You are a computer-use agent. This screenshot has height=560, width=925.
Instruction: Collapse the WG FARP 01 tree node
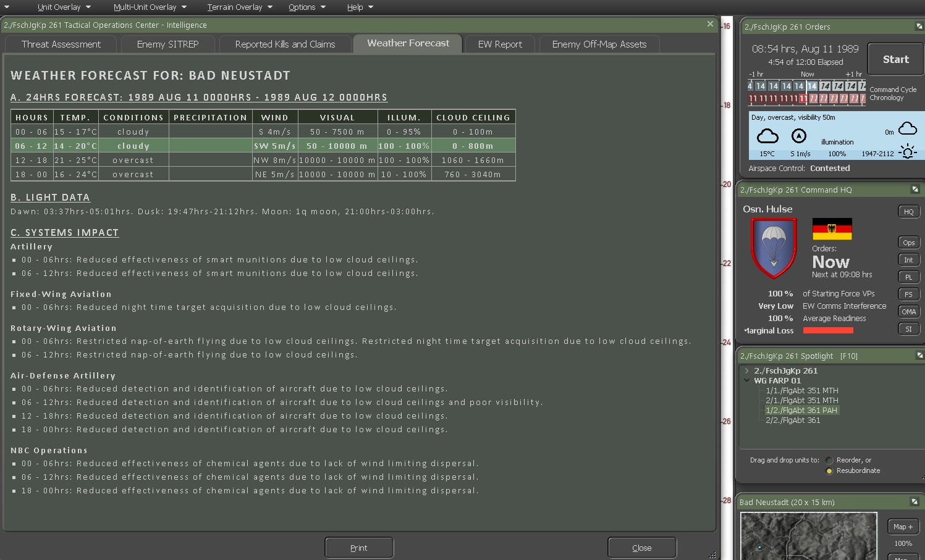click(x=747, y=381)
